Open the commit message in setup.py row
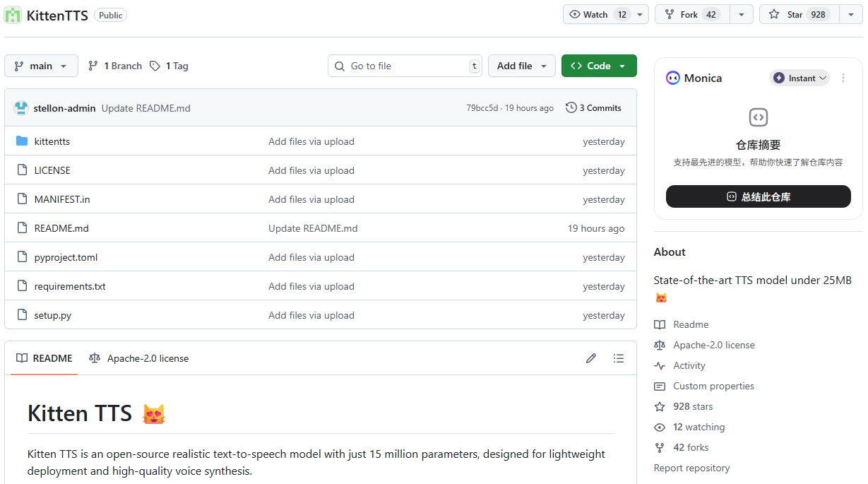This screenshot has height=484, width=868. coord(311,315)
